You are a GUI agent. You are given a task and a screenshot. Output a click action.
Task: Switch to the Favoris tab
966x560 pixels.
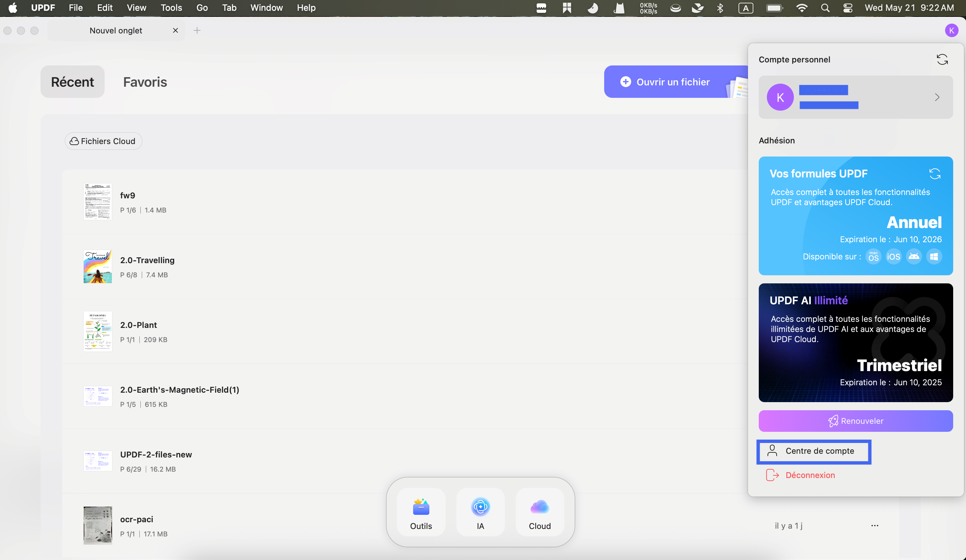pos(145,82)
